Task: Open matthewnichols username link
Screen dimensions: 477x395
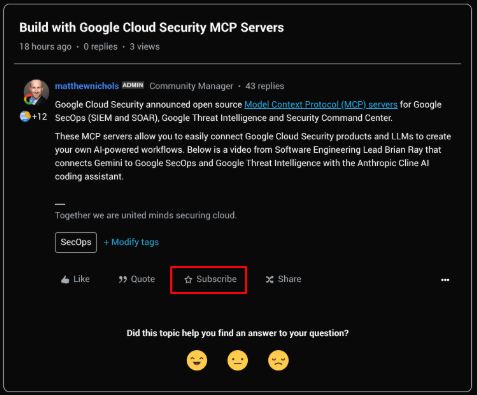Action: [x=87, y=86]
